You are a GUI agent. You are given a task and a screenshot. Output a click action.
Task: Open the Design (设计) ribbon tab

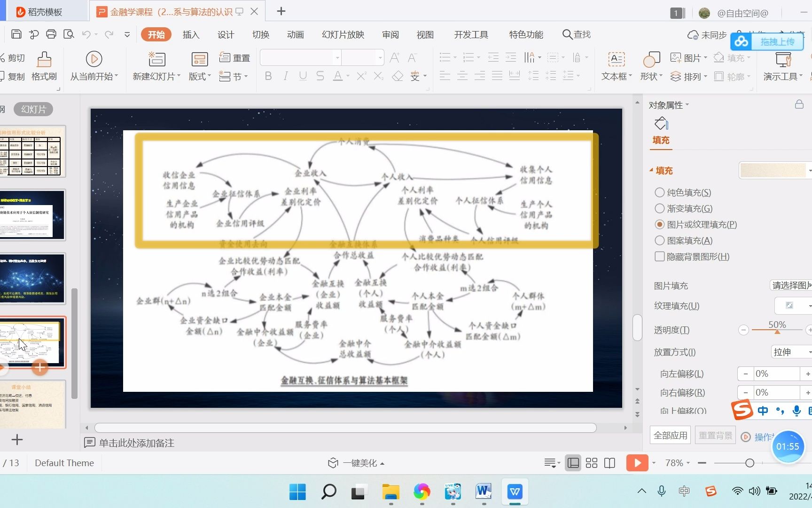click(x=226, y=34)
